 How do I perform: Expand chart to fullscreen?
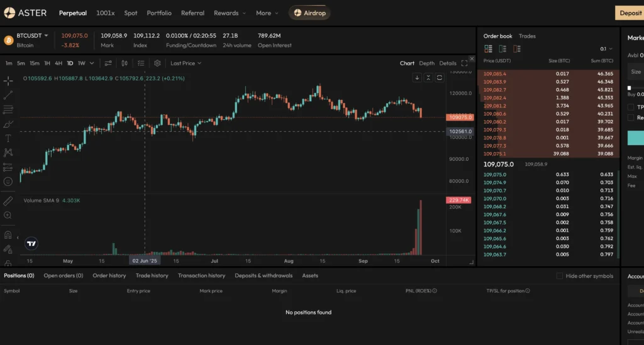tap(464, 63)
